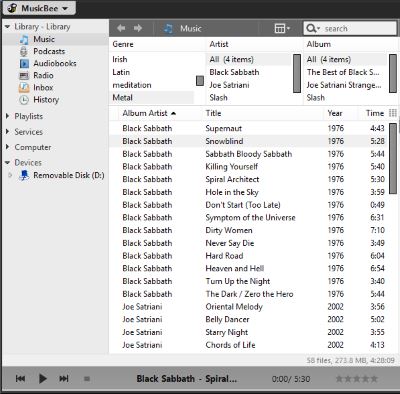The width and height of the screenshot is (400, 394).
Task: Select the track Chords of Life
Action: 230,345
